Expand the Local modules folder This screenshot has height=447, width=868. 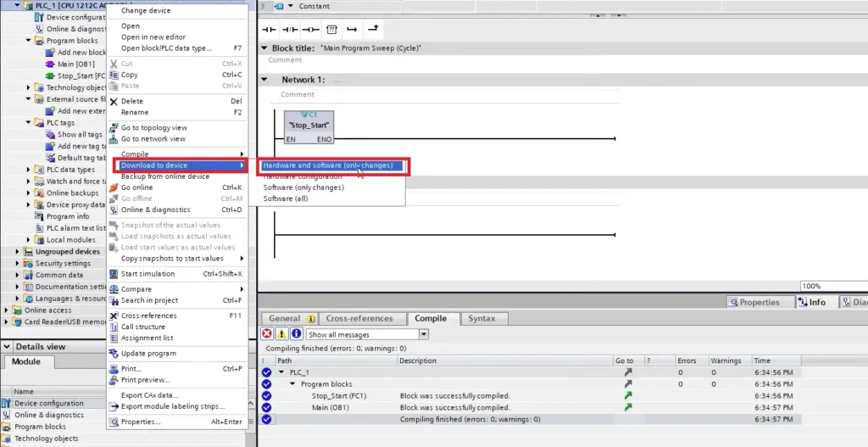coord(28,240)
